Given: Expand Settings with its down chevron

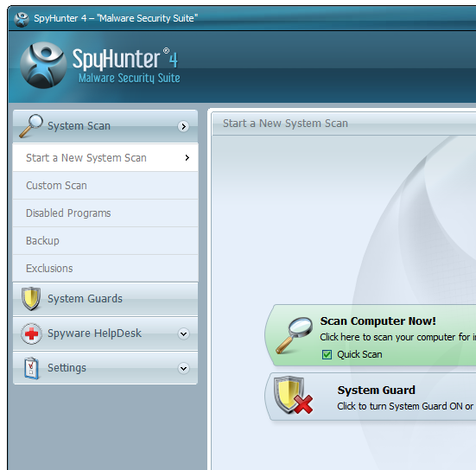Looking at the screenshot, I should point(183,368).
